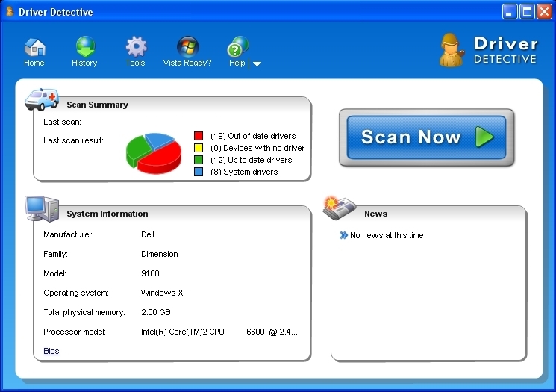Click the scan result pie chart
556x392 pixels.
tap(154, 153)
